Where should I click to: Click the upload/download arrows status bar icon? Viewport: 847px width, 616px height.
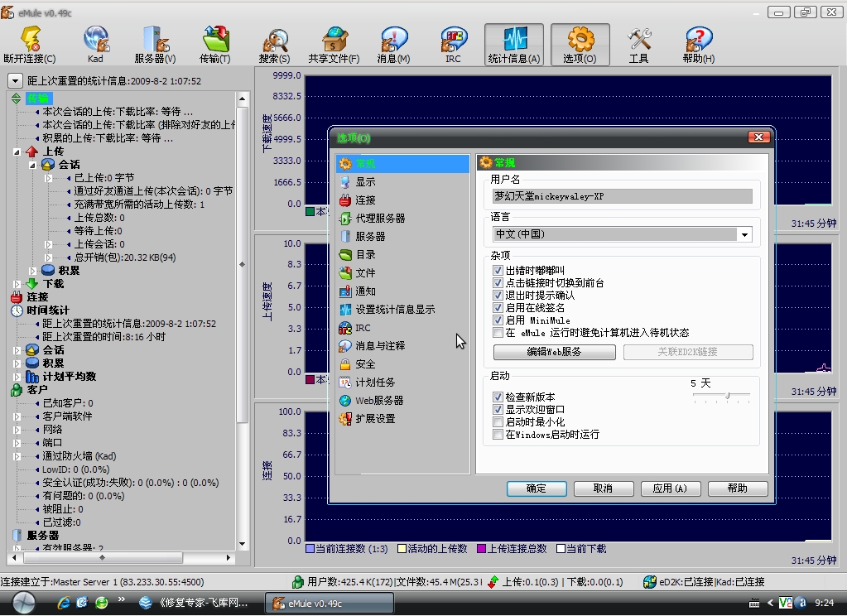[493, 582]
